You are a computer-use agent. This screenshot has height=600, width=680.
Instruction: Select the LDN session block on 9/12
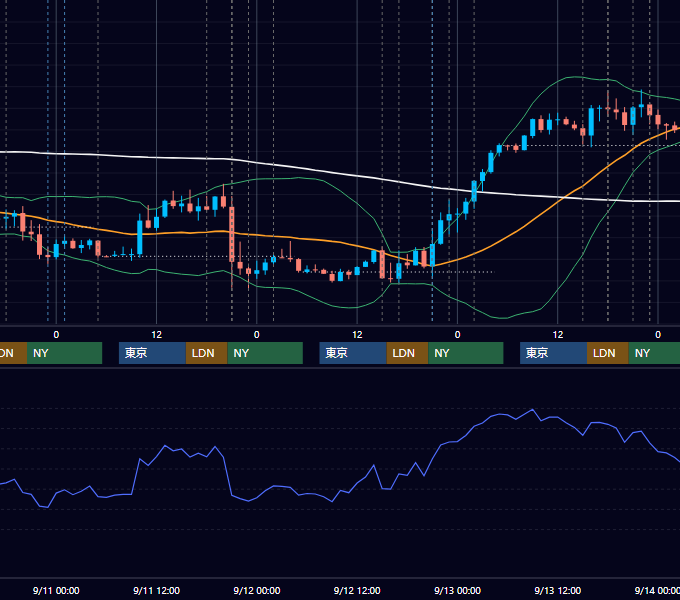(407, 353)
